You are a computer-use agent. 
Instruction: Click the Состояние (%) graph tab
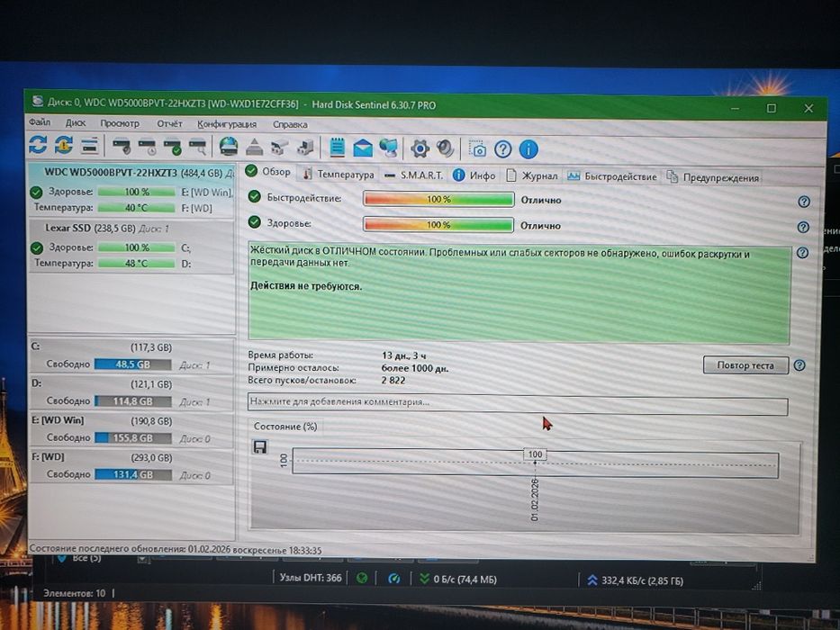click(x=285, y=427)
